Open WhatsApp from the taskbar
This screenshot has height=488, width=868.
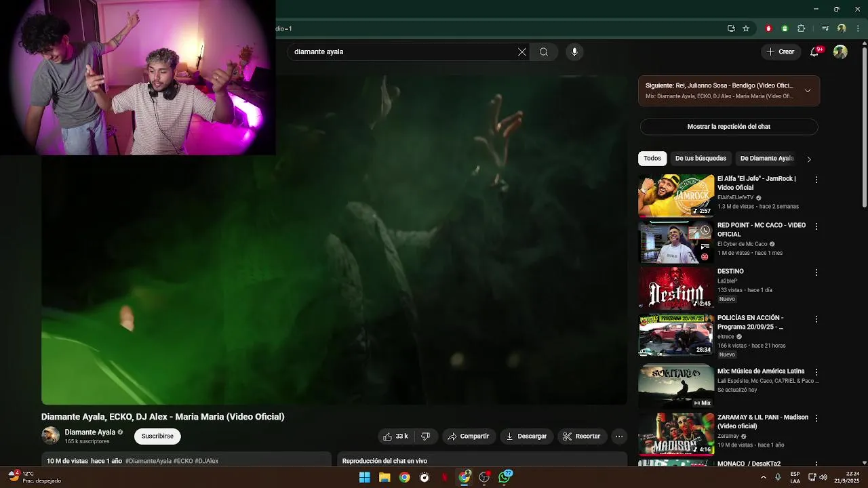pyautogui.click(x=505, y=477)
